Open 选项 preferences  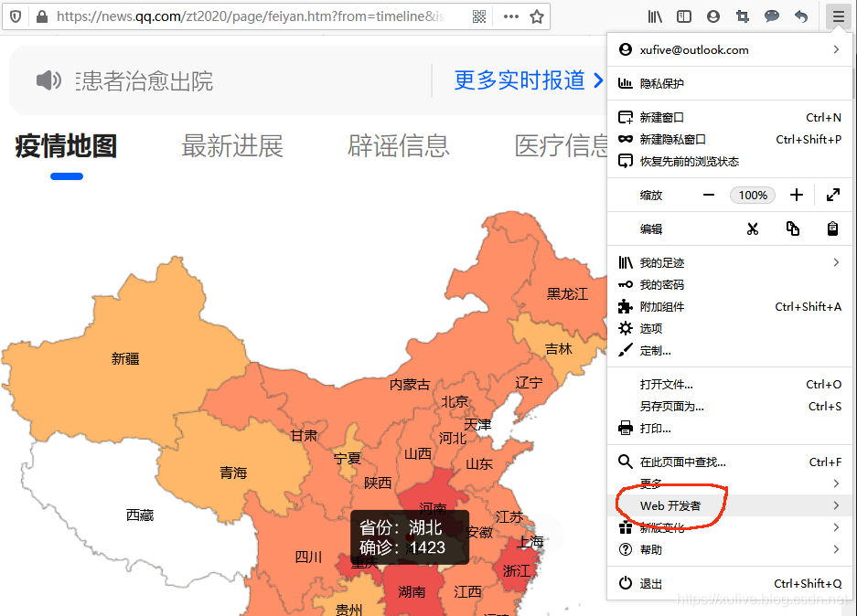coord(730,329)
